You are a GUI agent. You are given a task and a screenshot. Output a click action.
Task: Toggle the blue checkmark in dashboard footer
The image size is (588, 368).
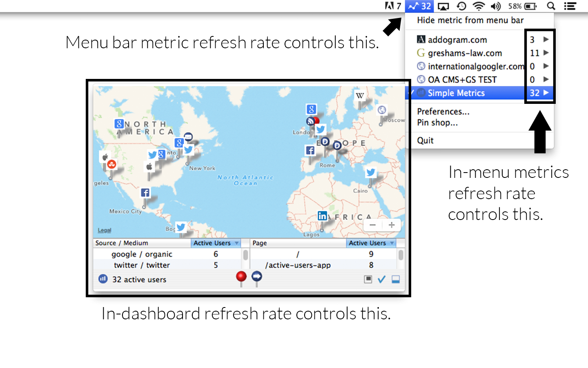click(381, 279)
